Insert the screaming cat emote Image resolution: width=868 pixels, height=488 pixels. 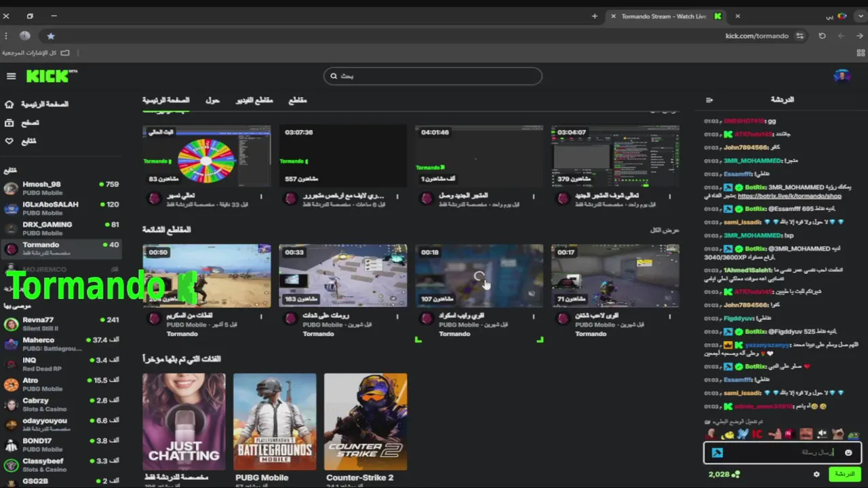(837, 434)
